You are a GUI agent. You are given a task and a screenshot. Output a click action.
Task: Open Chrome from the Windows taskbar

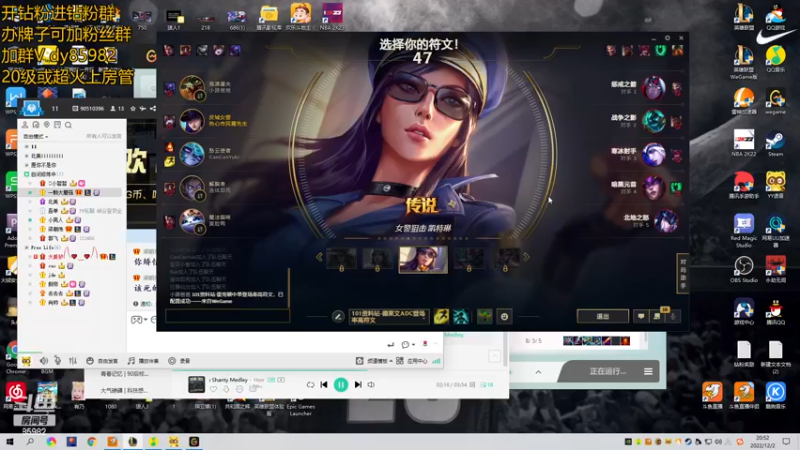point(92,442)
